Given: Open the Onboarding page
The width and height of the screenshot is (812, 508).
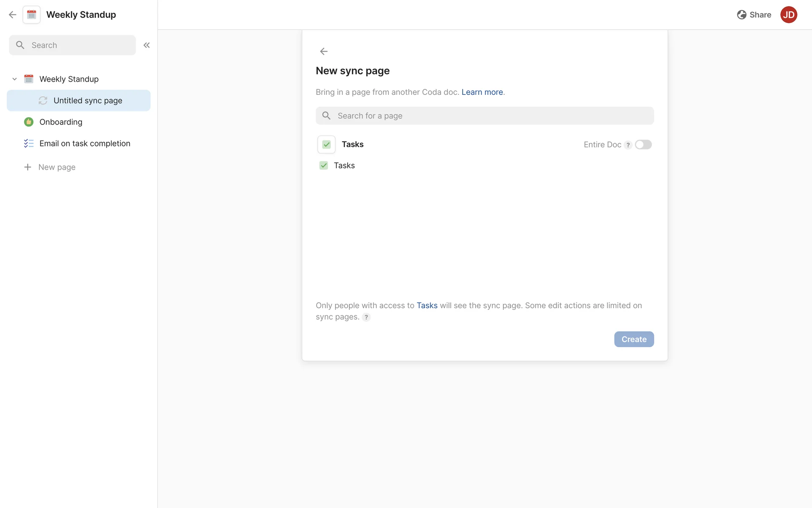Looking at the screenshot, I should pos(61,122).
